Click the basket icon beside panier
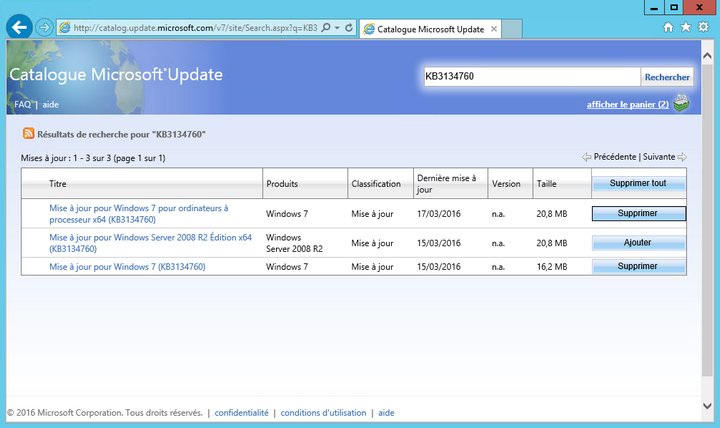Image resolution: width=720 pixels, height=428 pixels. point(681,103)
